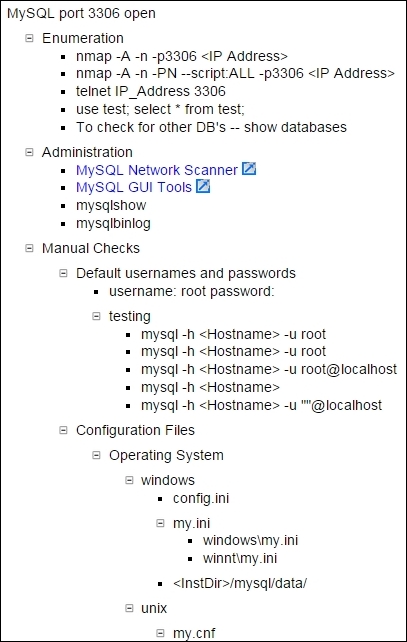The image size is (407, 642).
Task: Collapse Default usernames and passwords node
Action: (x=63, y=273)
